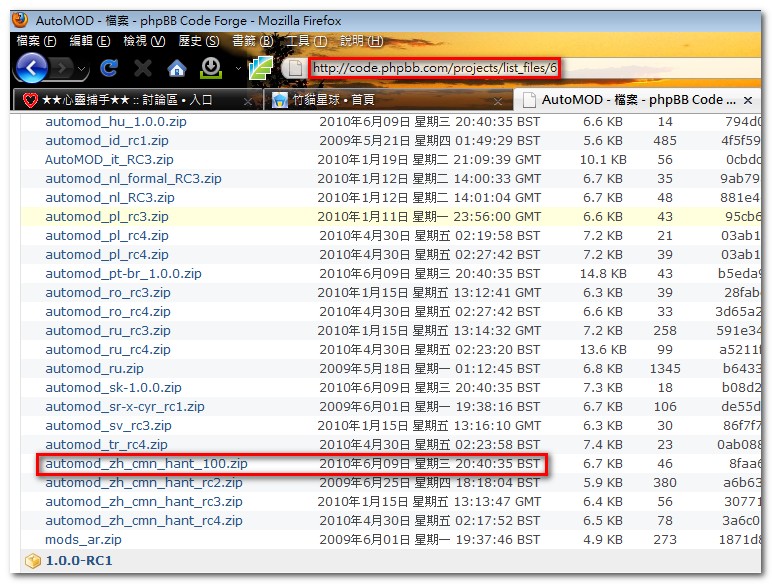The width and height of the screenshot is (772, 584).
Task: Click automod_pl_rc4.zip dated 02:19:58
Action: [107, 236]
